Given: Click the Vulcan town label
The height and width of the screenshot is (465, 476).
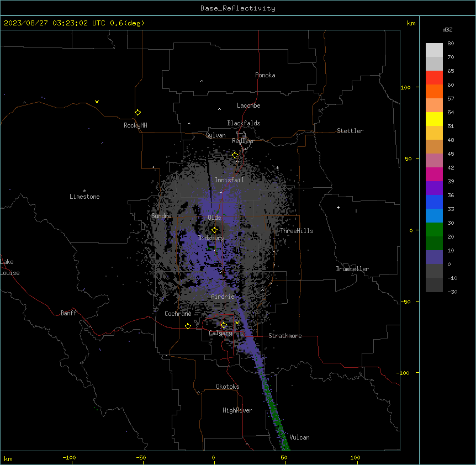Looking at the screenshot, I should 300,437.
